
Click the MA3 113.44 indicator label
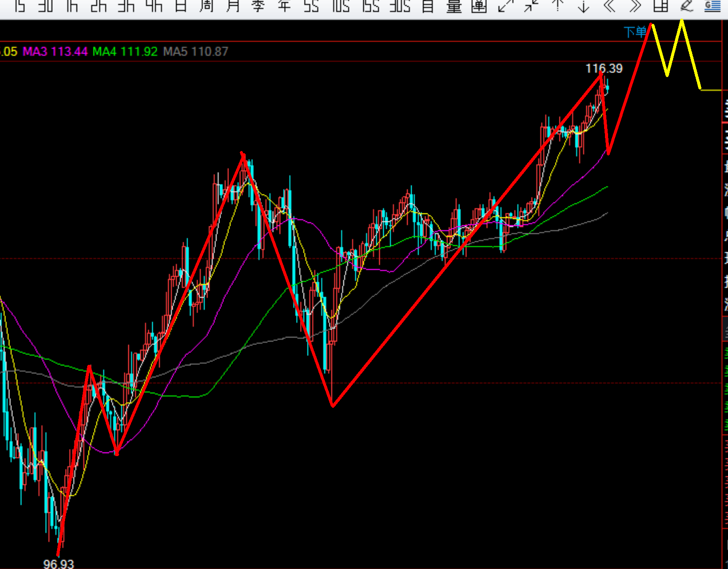click(55, 51)
